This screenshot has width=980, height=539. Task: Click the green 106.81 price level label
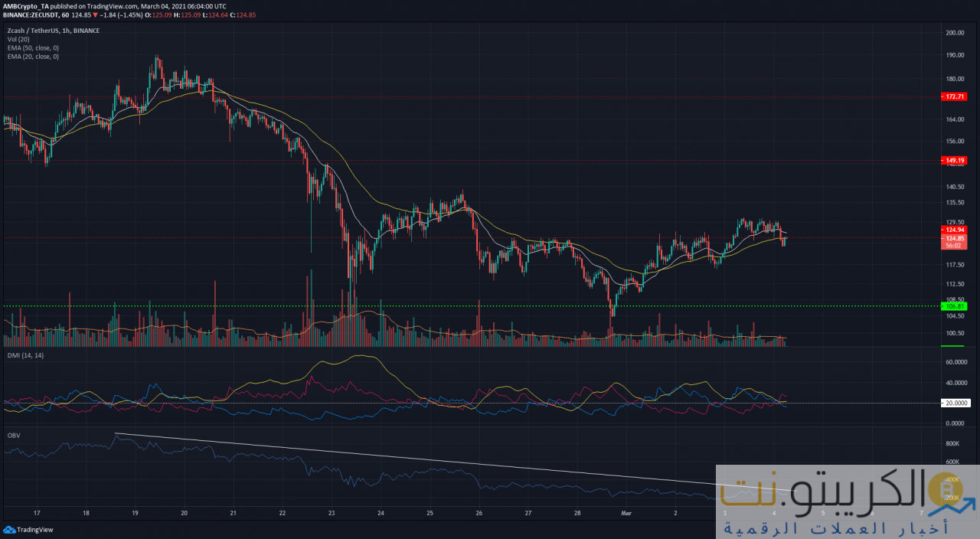pyautogui.click(x=952, y=305)
